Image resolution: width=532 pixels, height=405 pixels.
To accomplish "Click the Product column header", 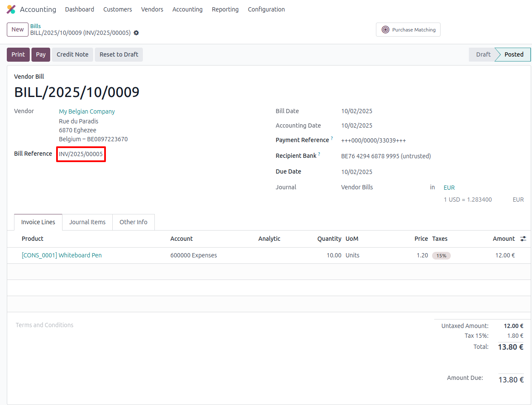I will (x=33, y=239).
